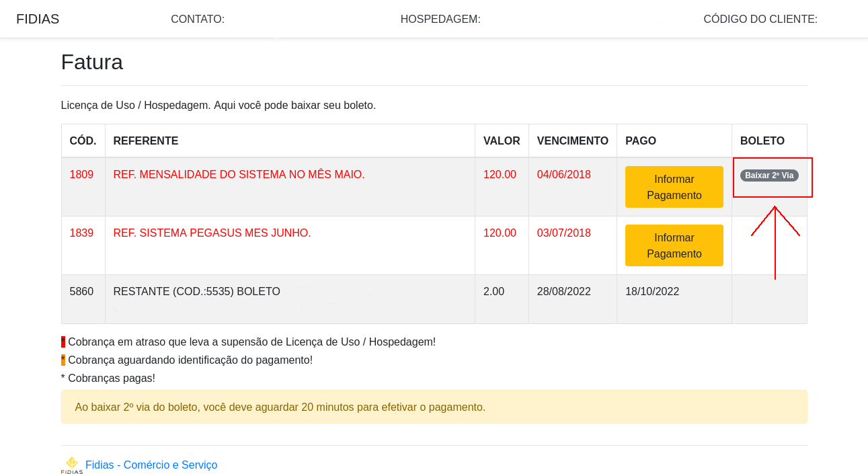Click the FIDIAS brand name in the header

(x=38, y=19)
